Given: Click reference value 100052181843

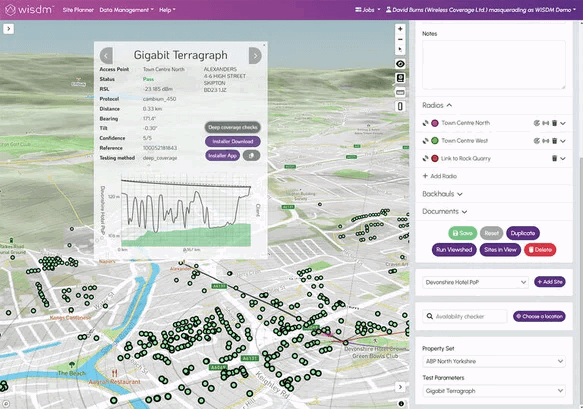Looking at the screenshot, I should pyautogui.click(x=160, y=148).
